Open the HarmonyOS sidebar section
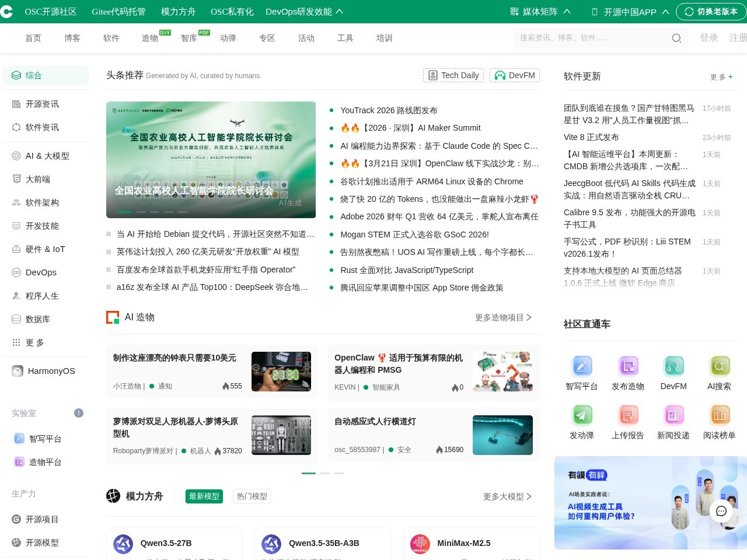Viewport: 747px width, 560px height. (x=44, y=370)
